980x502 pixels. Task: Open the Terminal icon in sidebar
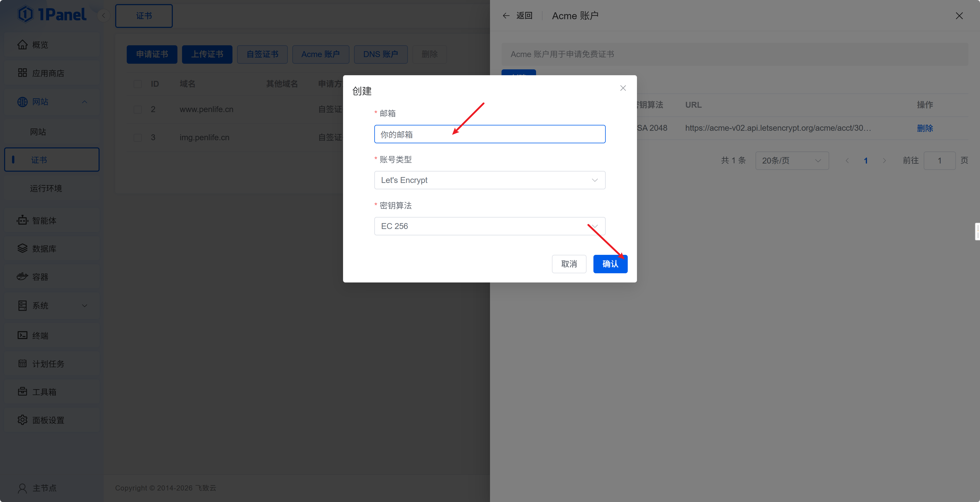pyautogui.click(x=23, y=335)
